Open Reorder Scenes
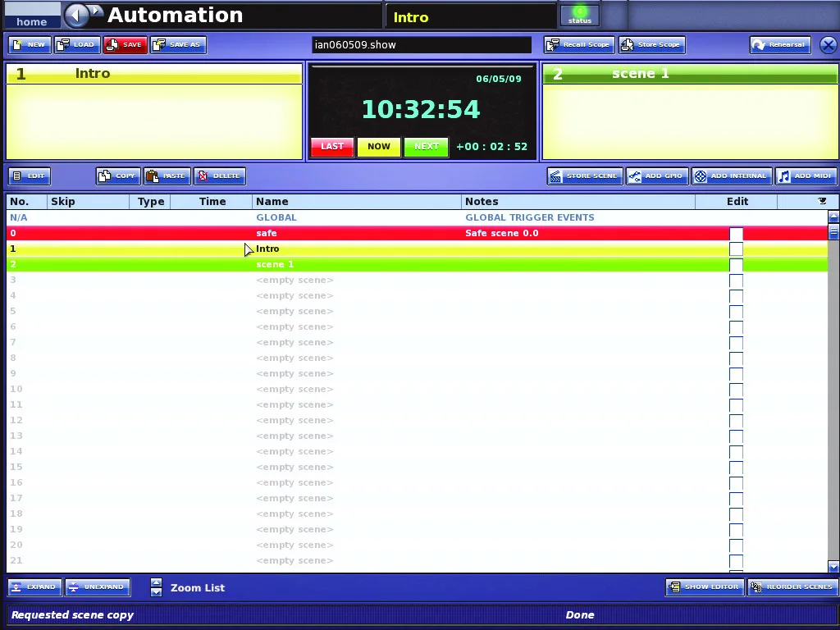 point(793,587)
